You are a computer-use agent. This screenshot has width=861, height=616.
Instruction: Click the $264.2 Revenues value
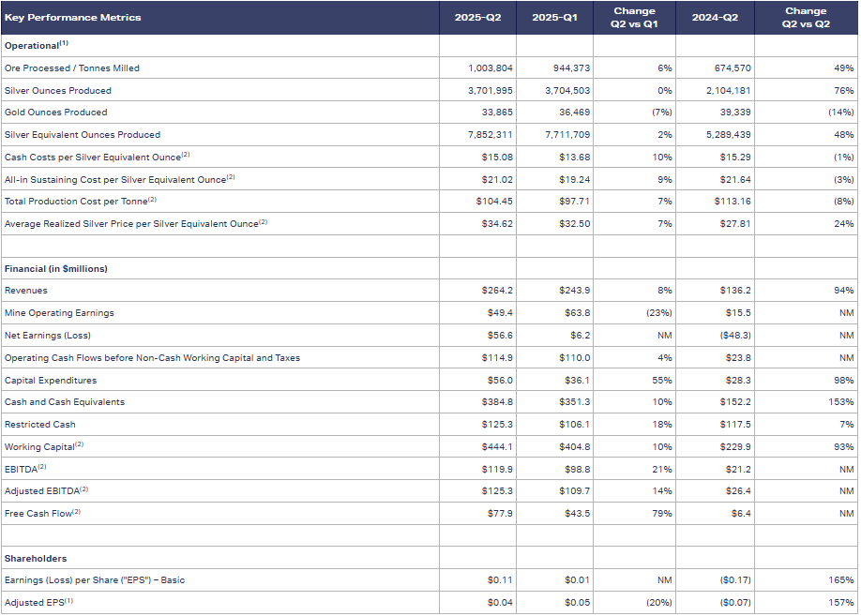click(497, 291)
